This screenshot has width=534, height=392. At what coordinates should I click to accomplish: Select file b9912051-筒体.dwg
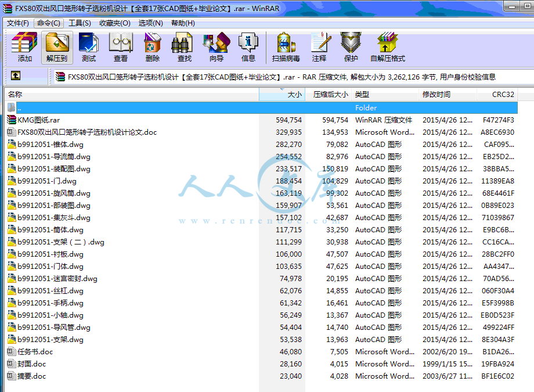(50, 230)
